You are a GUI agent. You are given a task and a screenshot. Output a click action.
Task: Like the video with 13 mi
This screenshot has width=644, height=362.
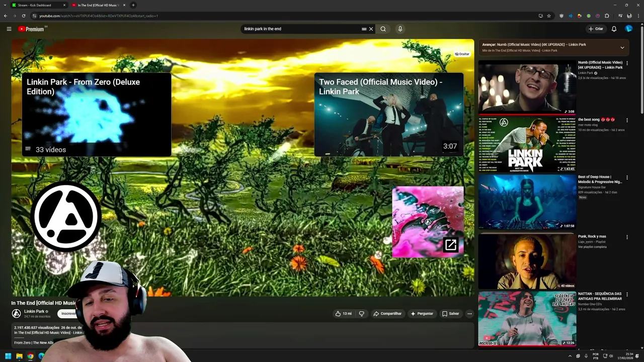tap(344, 314)
